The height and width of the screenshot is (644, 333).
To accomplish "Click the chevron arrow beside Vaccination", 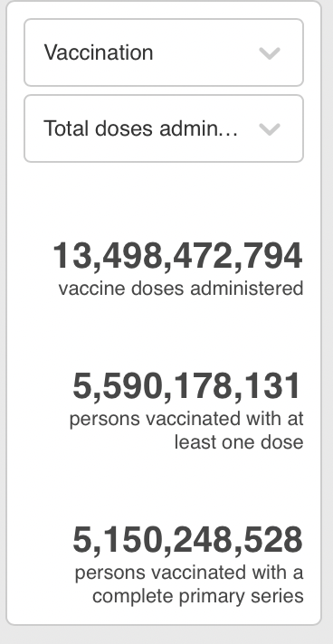I will (270, 53).
